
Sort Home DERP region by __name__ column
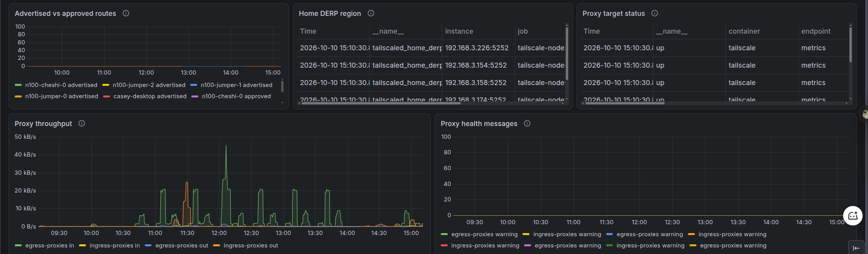[388, 31]
